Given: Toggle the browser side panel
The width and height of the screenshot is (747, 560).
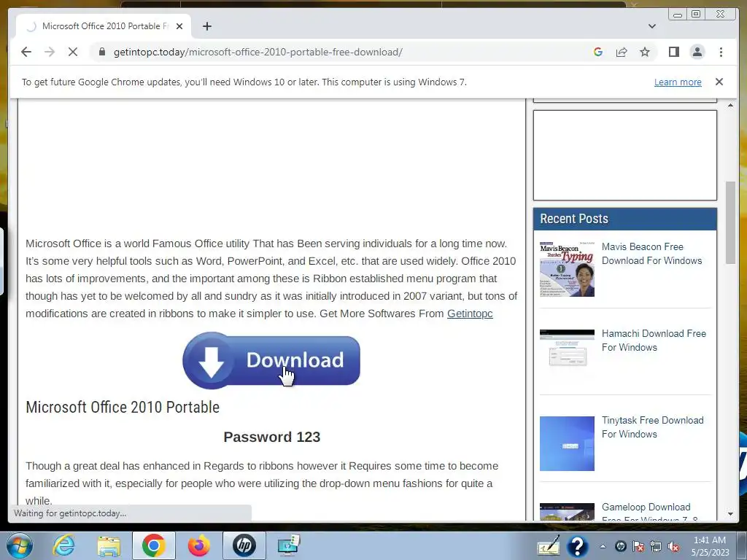Looking at the screenshot, I should [x=673, y=52].
